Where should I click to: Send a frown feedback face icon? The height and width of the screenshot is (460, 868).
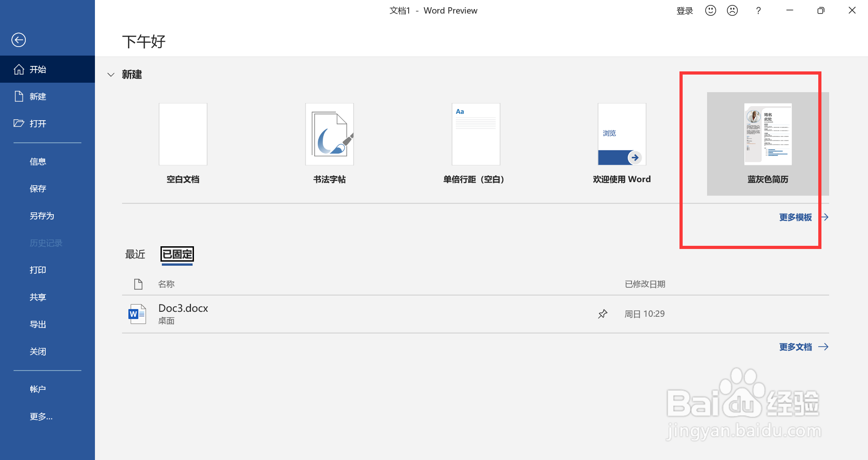point(732,10)
